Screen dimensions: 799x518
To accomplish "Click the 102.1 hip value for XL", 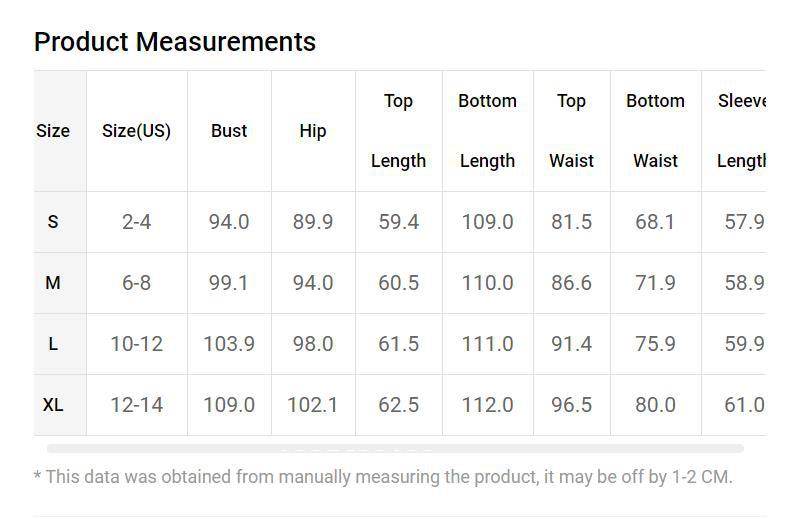I will point(313,405).
